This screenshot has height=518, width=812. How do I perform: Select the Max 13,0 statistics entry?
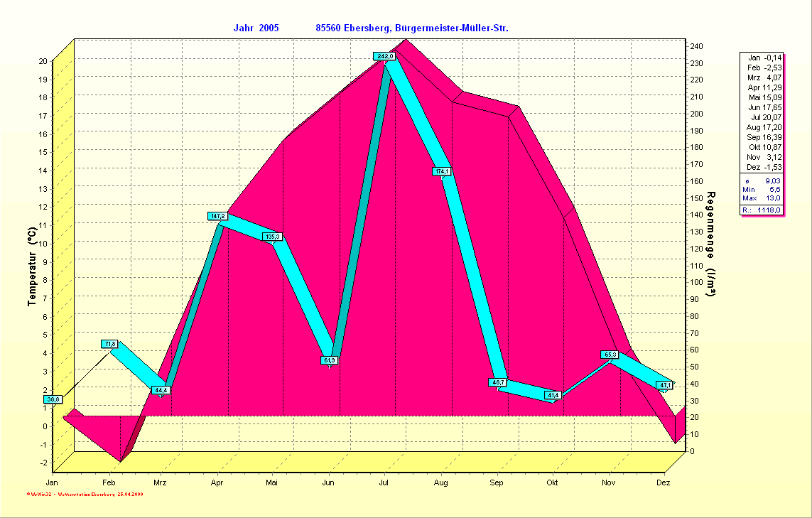pos(762,198)
